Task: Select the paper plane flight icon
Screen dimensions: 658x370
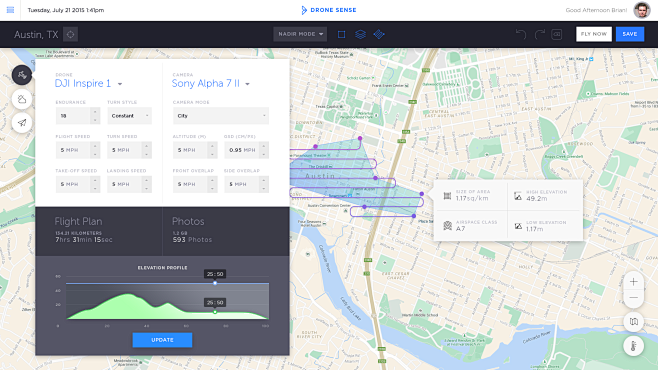Action: pyautogui.click(x=22, y=123)
